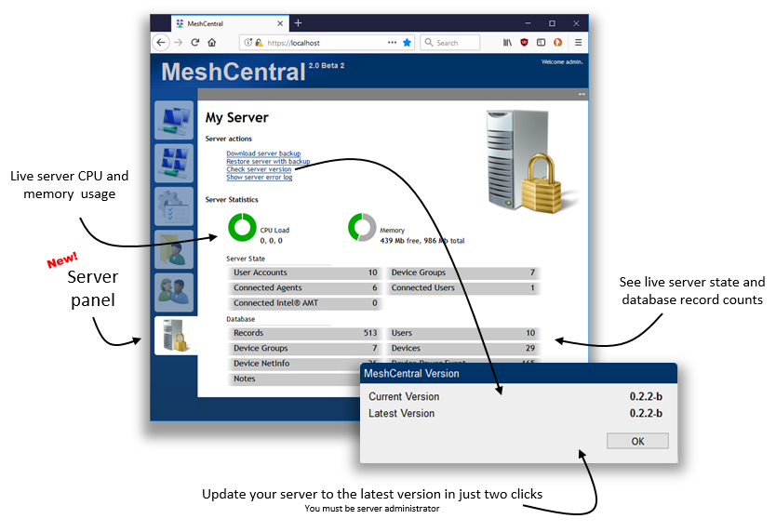
Task: Open the browser hamburger menu
Action: tap(578, 43)
